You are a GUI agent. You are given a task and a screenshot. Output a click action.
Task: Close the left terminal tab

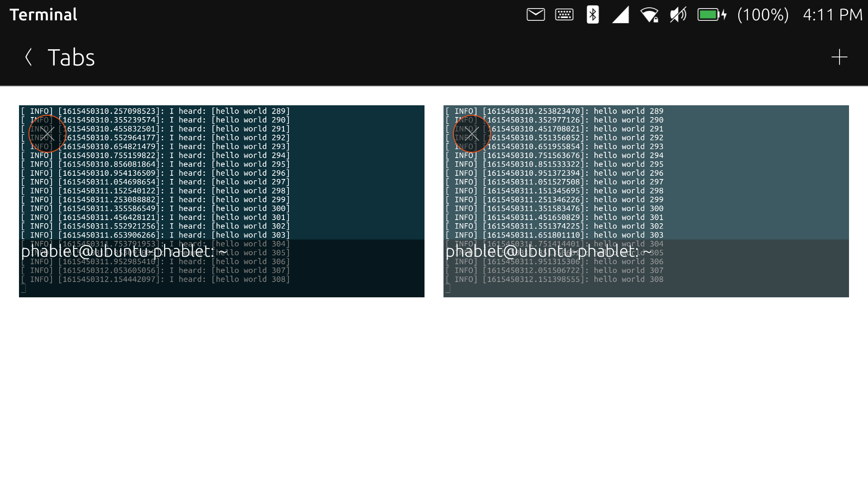click(x=47, y=134)
